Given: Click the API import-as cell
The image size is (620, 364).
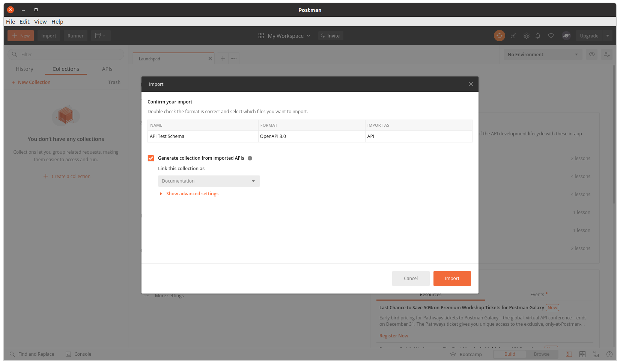Looking at the screenshot, I should (x=418, y=136).
